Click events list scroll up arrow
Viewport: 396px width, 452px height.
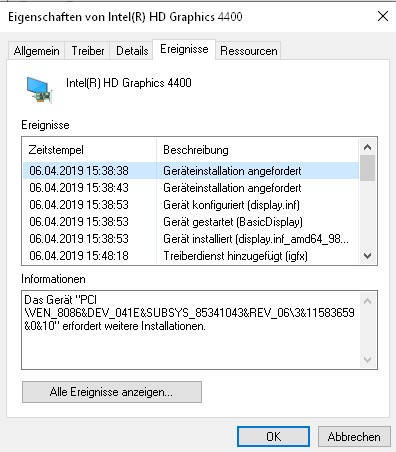click(368, 147)
